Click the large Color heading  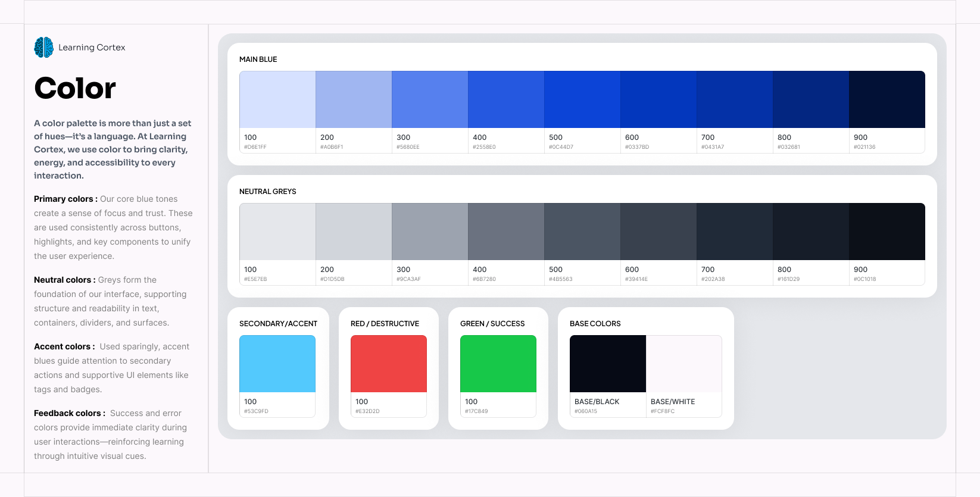(75, 89)
